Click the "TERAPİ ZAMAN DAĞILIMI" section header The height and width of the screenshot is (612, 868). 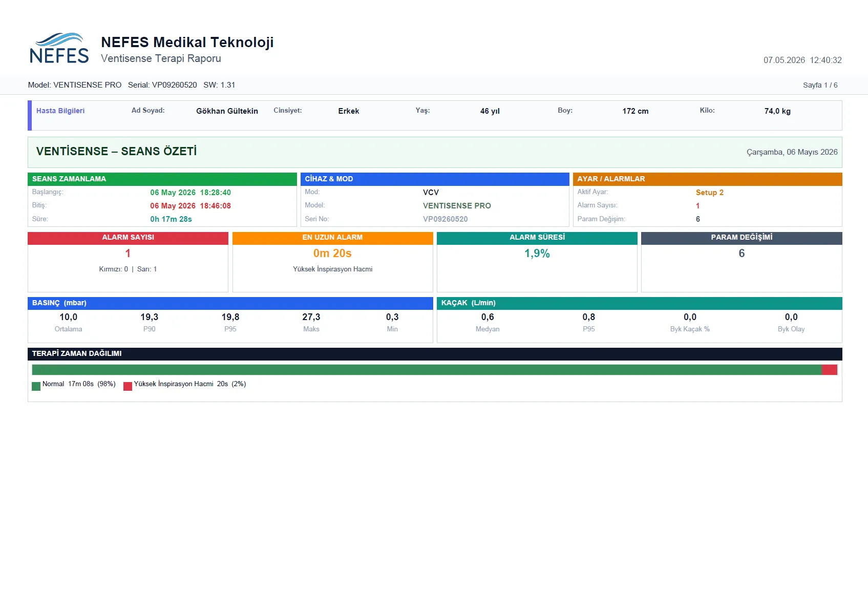435,354
